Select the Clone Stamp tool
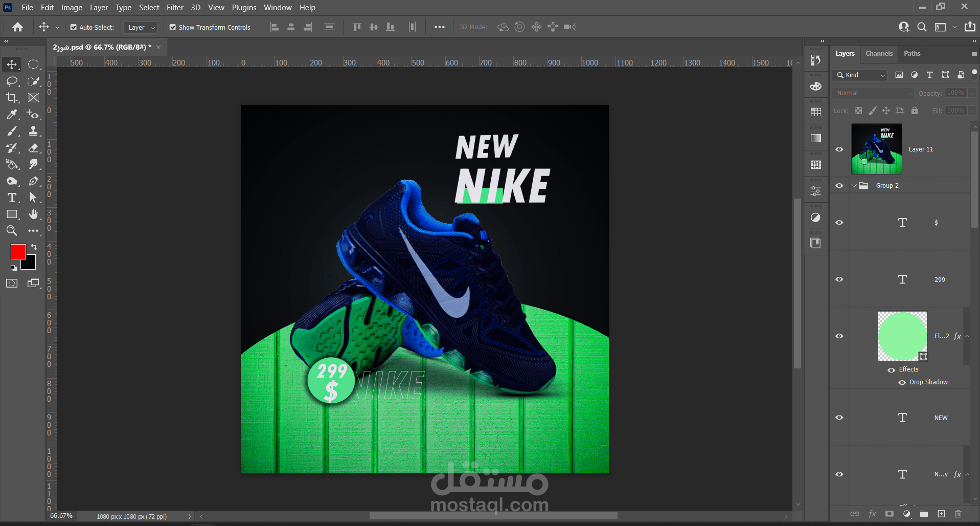 tap(33, 131)
